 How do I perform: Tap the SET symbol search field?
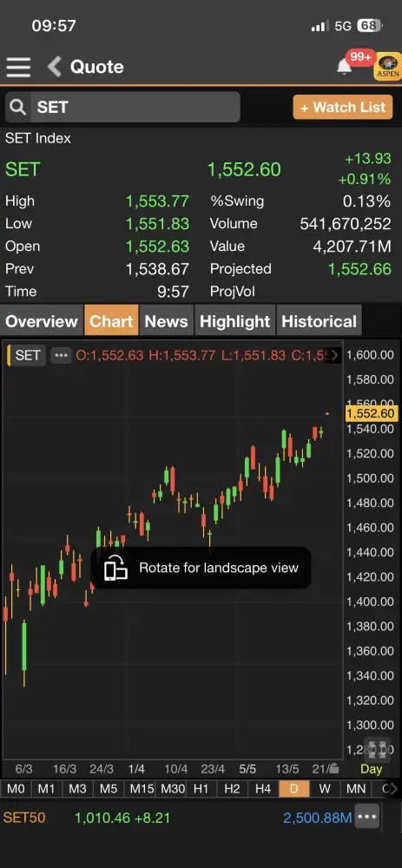click(123, 107)
